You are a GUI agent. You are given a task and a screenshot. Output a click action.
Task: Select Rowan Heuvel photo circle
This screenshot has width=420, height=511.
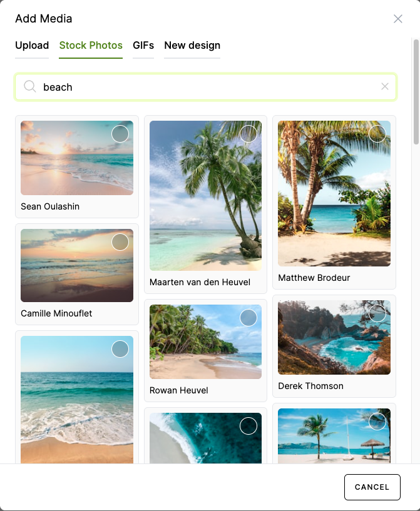(x=248, y=318)
